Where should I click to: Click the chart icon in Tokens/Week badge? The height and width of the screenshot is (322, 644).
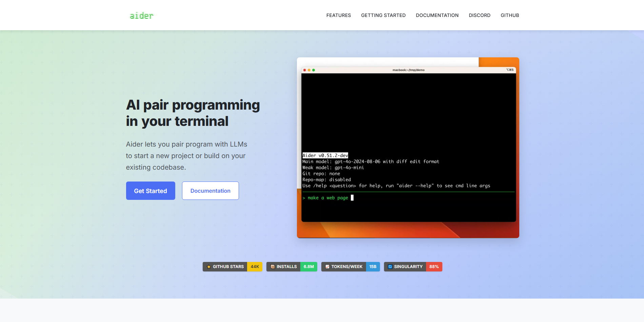327,267
